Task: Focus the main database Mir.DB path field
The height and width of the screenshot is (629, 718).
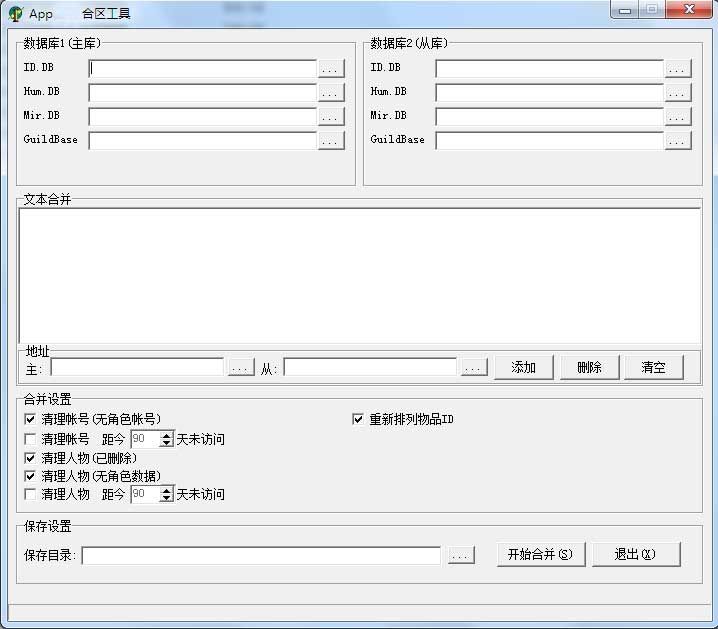Action: 202,116
